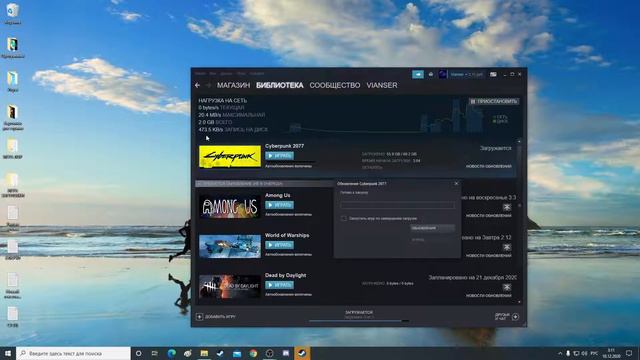Click the Cortana circle taskbar icon
This screenshot has width=640, height=360.
tap(138, 353)
